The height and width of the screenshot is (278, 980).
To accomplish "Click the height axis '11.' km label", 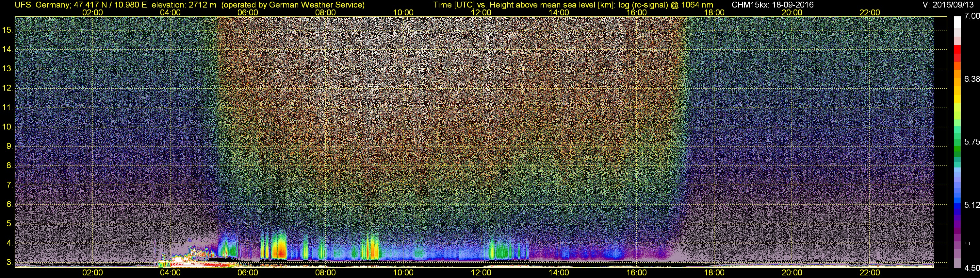I will 8,107.
